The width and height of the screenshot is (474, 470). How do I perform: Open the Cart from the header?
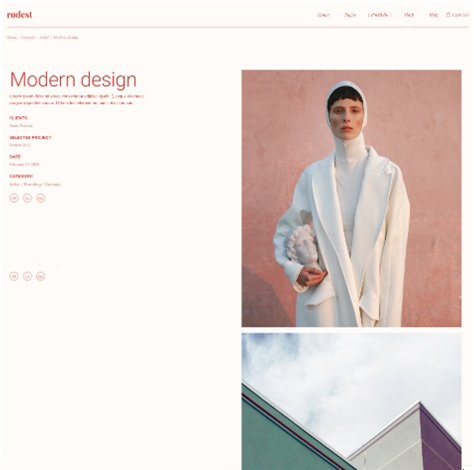point(457,15)
